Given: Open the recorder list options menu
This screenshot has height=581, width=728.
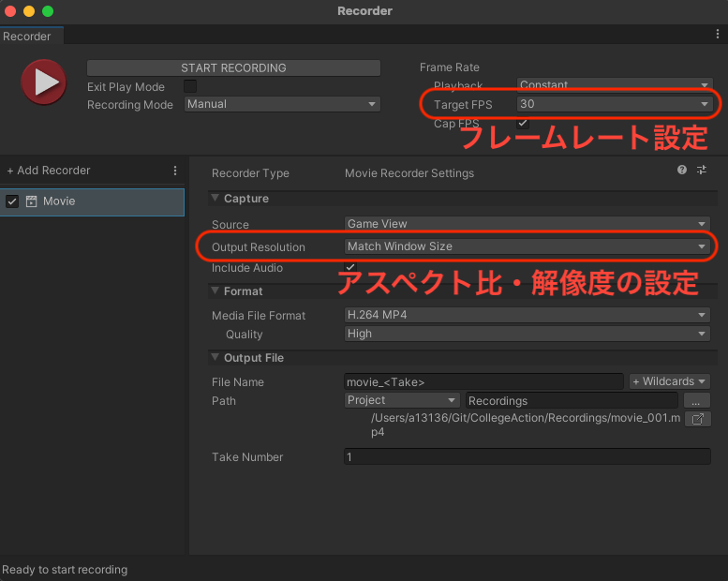Looking at the screenshot, I should click(x=175, y=171).
